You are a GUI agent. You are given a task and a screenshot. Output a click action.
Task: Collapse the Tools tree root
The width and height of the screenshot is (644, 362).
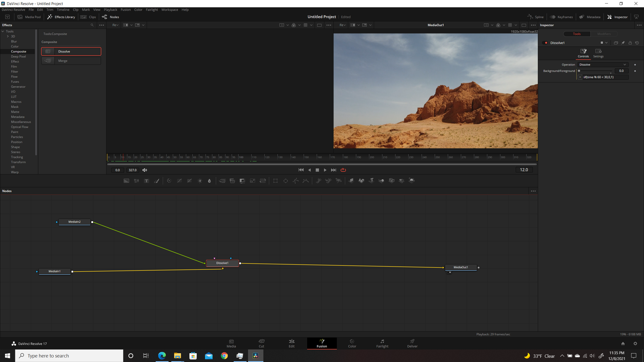[x=3, y=31]
